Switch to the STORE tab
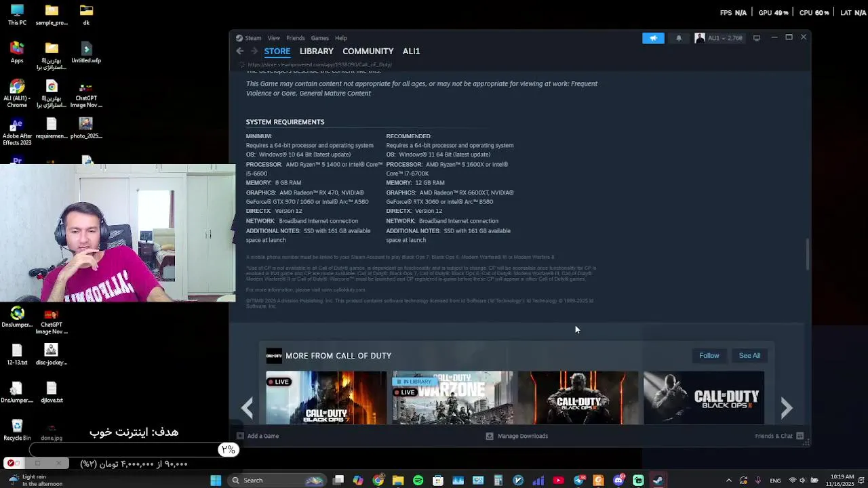868x488 pixels. [x=277, y=52]
